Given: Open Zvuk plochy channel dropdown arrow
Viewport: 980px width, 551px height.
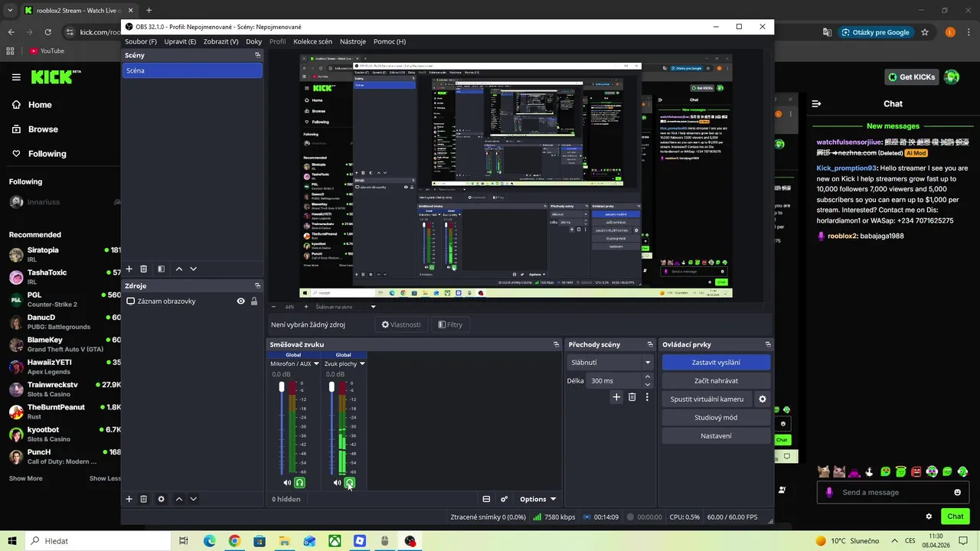Looking at the screenshot, I should pyautogui.click(x=362, y=364).
